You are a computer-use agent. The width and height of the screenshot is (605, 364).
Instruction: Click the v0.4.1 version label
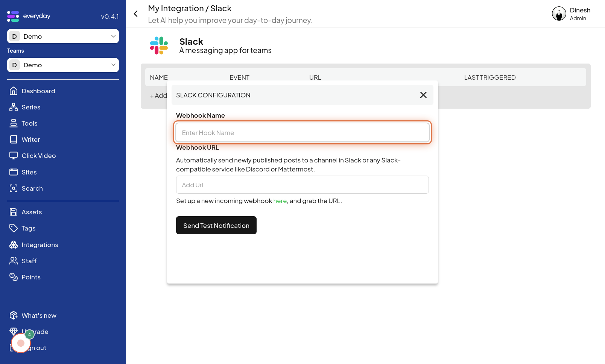tap(110, 17)
